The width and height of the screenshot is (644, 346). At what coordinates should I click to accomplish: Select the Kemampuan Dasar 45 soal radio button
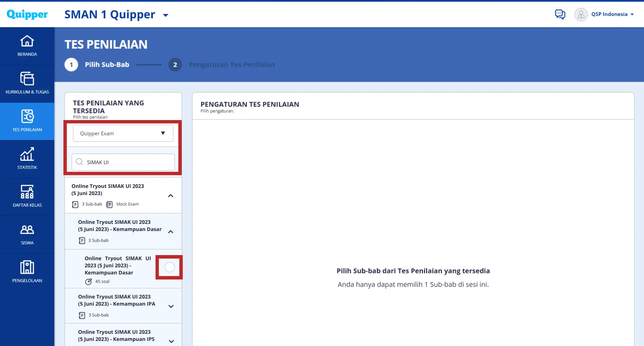point(170,267)
